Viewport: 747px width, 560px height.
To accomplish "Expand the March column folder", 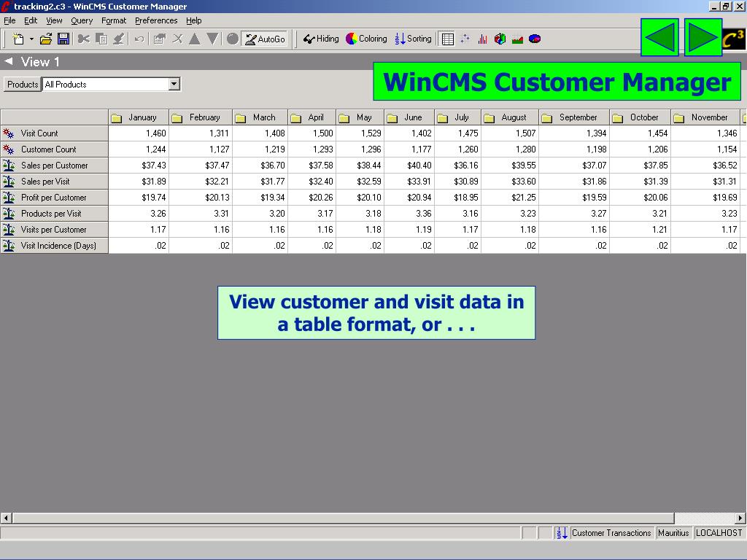I will tap(241, 118).
